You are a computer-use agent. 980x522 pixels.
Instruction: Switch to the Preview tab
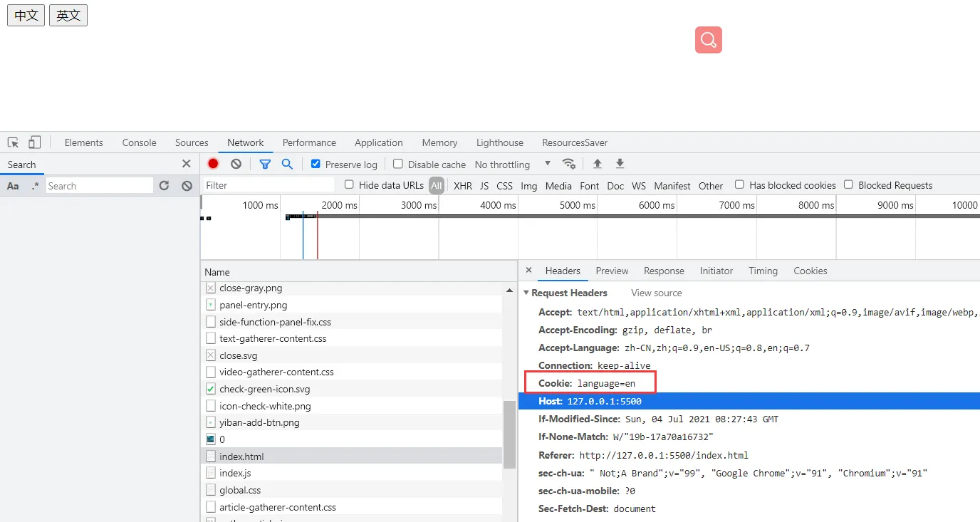(612, 271)
